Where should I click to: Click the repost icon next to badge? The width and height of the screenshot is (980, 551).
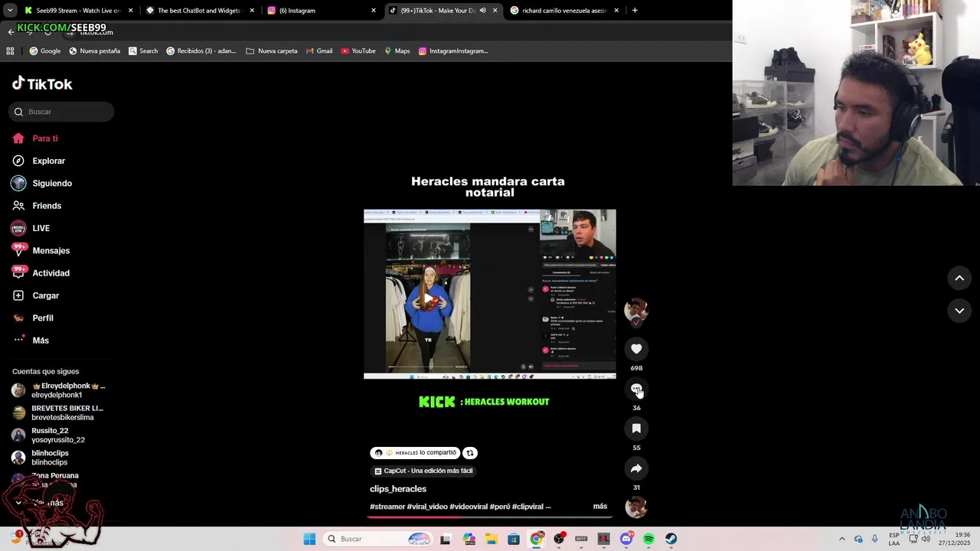coord(470,453)
